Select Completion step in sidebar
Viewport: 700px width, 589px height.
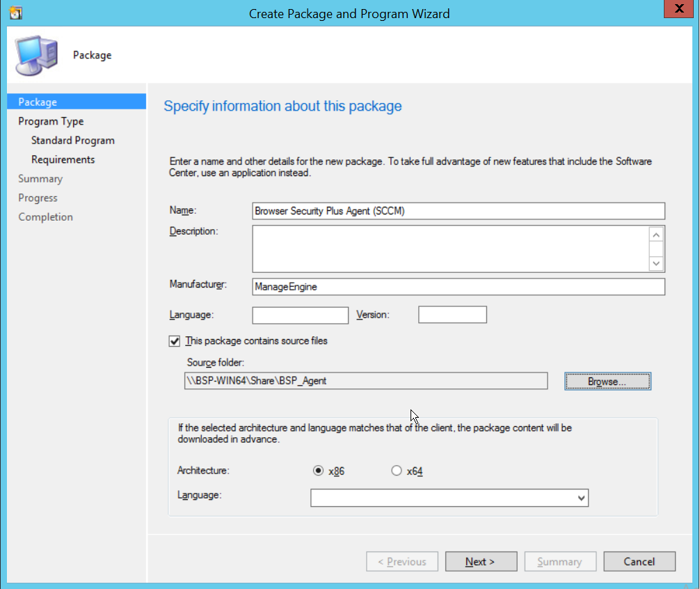pos(45,217)
